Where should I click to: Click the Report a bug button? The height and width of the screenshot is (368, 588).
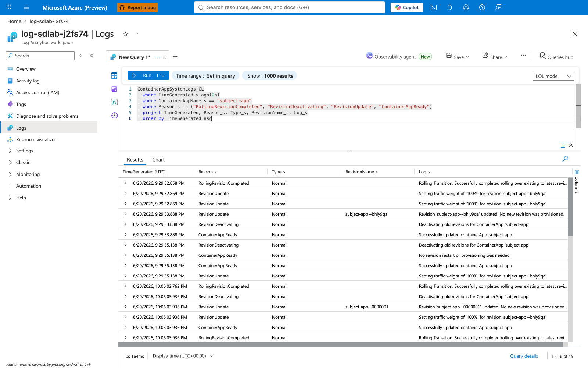click(x=137, y=7)
